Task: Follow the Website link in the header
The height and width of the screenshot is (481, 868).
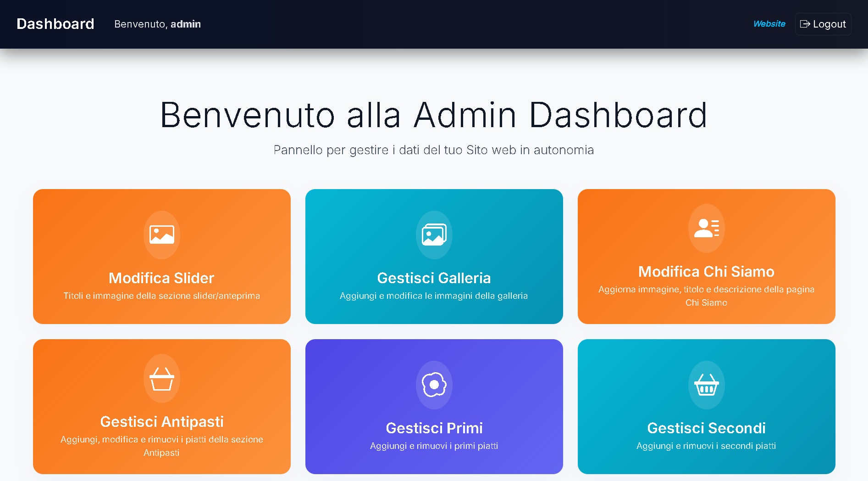Action: pyautogui.click(x=769, y=24)
